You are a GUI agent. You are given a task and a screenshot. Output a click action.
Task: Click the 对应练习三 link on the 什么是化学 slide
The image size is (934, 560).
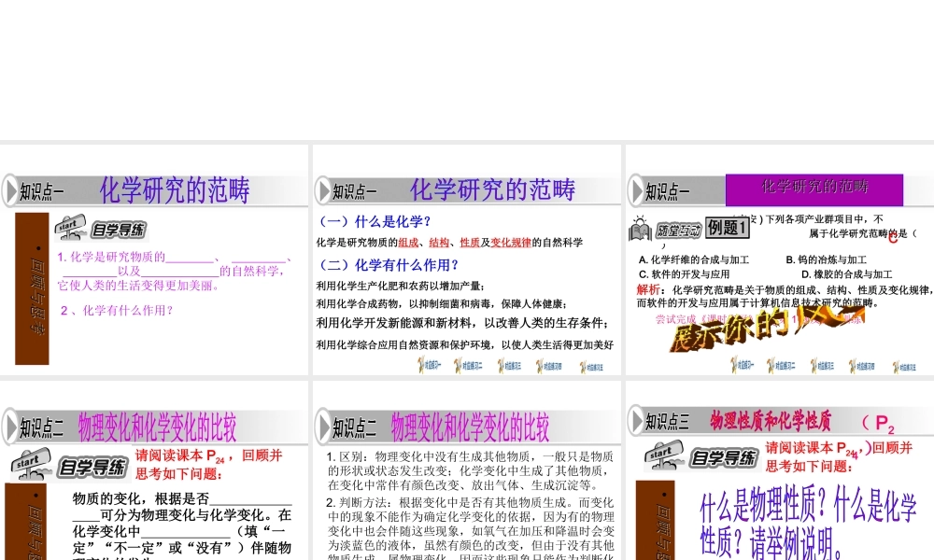point(509,365)
